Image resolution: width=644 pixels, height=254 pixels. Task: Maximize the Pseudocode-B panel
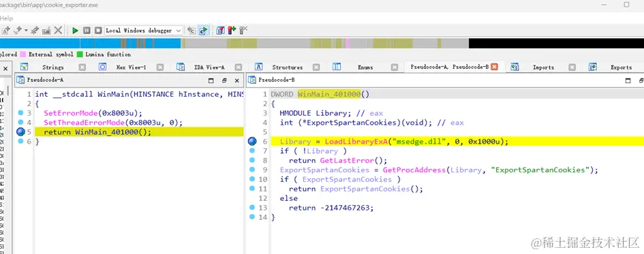point(628,80)
